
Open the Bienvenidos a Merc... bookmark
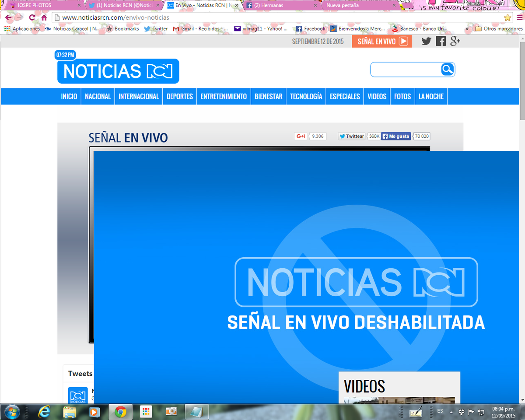pyautogui.click(x=358, y=28)
